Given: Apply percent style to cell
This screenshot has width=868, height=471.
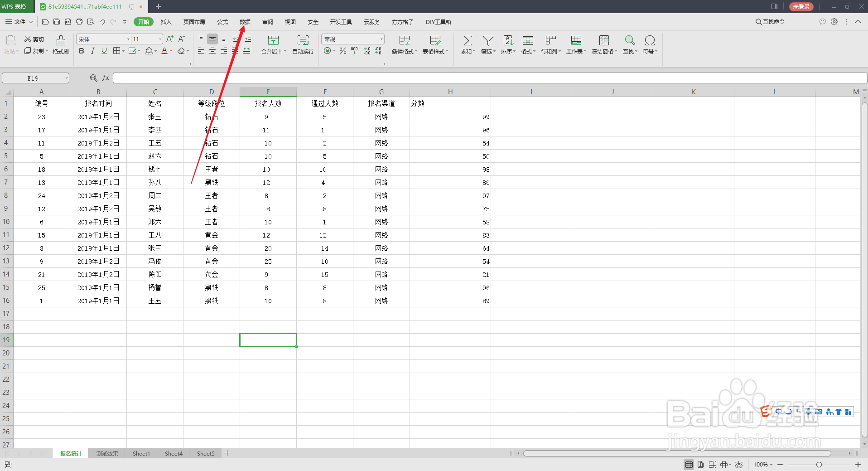Looking at the screenshot, I should [343, 51].
